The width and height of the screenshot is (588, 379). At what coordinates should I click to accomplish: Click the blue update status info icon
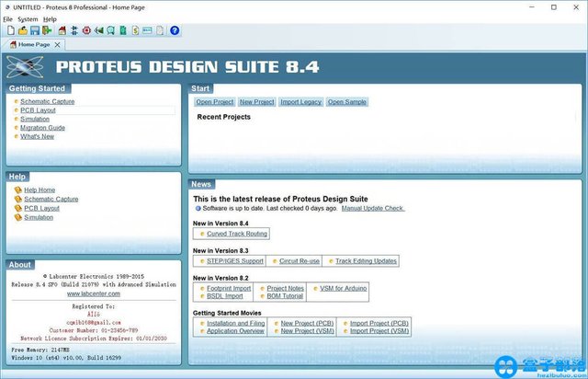198,209
